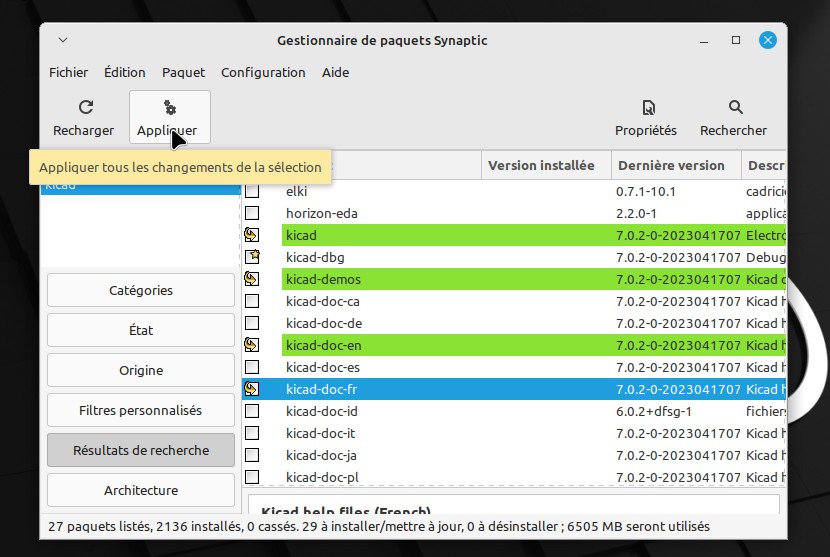Minimize the Synaptic window

[703, 41]
